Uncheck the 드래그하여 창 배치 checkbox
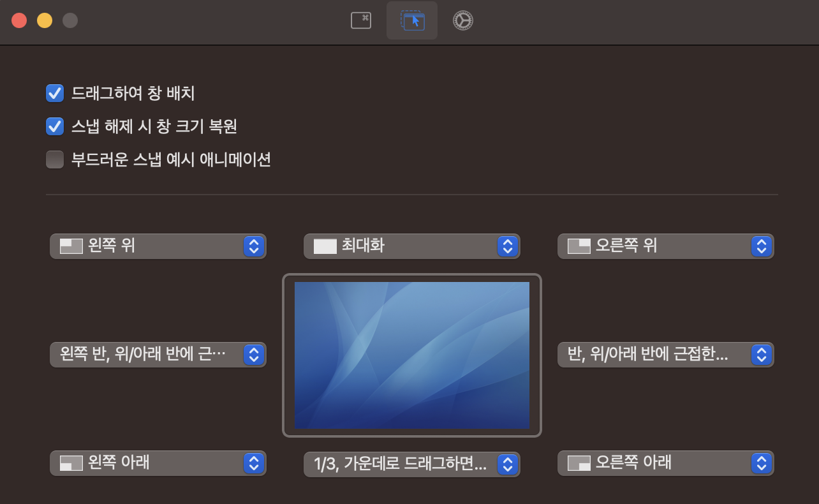The image size is (819, 504). (x=55, y=93)
